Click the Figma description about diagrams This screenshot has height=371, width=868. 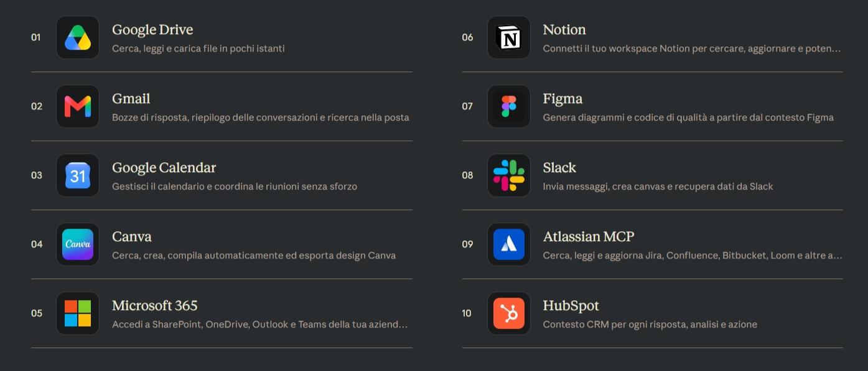(688, 117)
